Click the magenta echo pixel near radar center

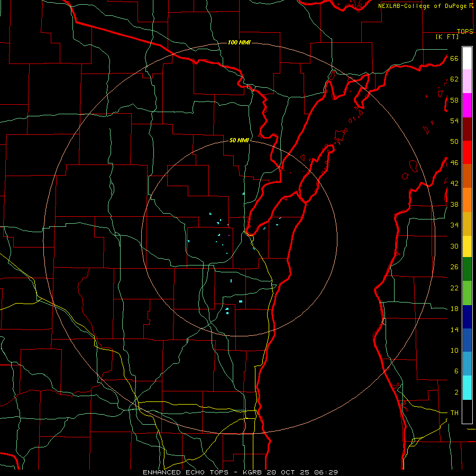[x=229, y=235]
